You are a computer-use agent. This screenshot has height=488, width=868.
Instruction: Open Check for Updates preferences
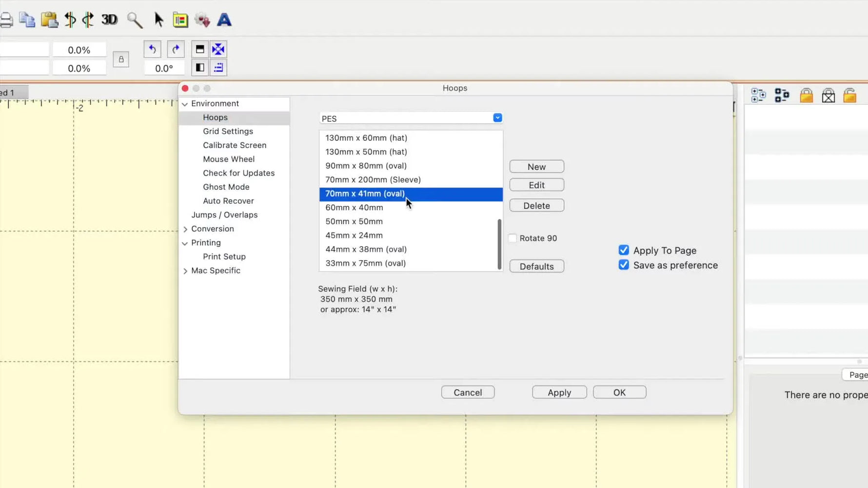(x=238, y=173)
